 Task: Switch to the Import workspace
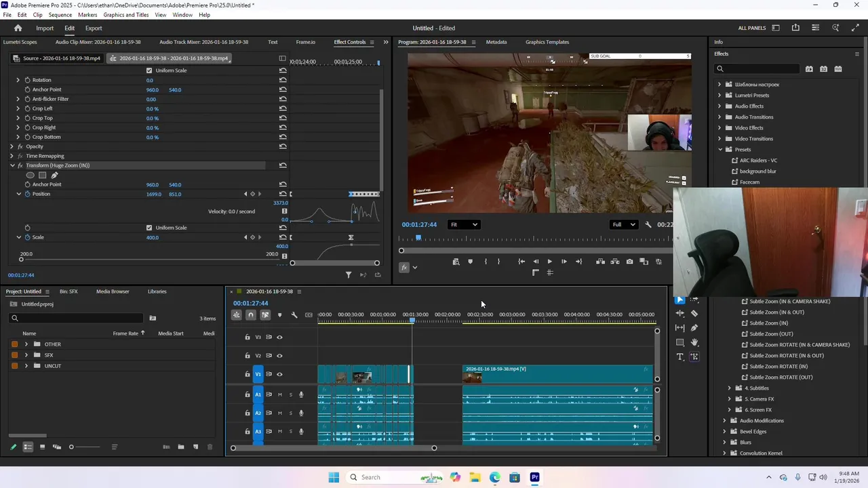(45, 28)
